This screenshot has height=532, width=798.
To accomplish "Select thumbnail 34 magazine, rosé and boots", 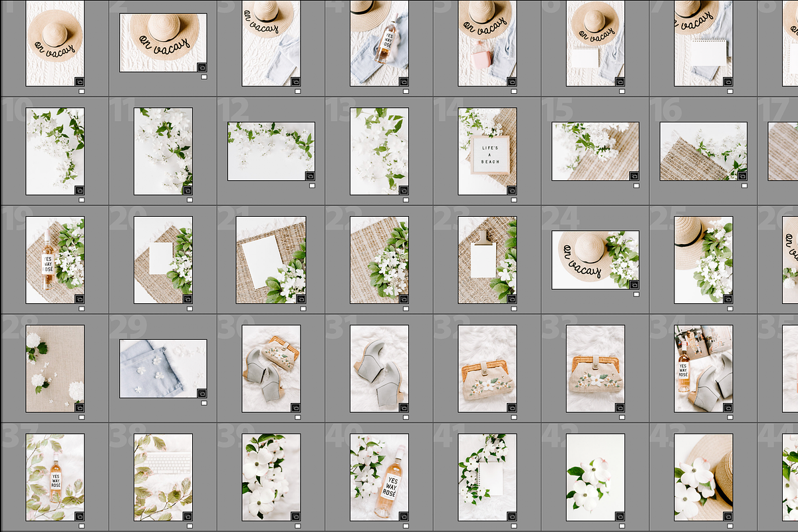I will [x=704, y=368].
